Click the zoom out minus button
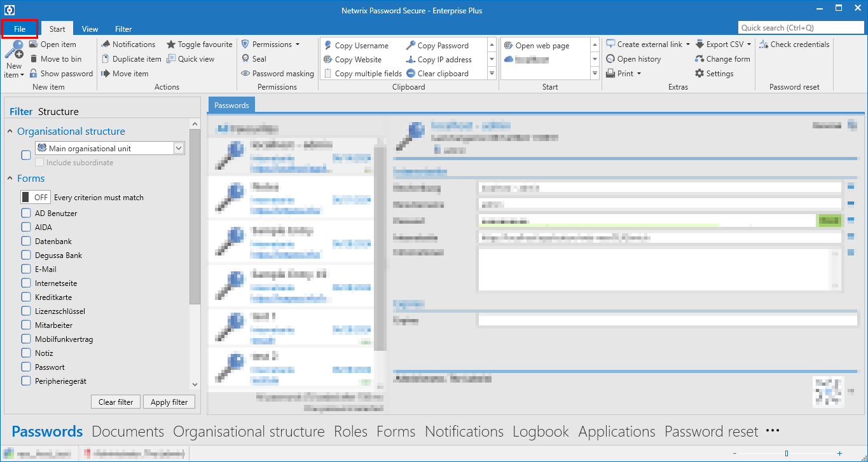Viewport: 868px width, 462px height. (735, 454)
